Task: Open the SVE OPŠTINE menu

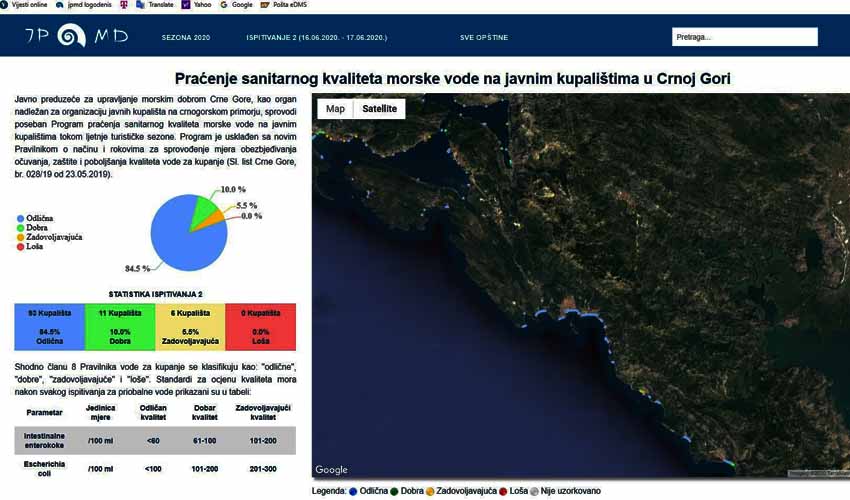Action: point(484,37)
